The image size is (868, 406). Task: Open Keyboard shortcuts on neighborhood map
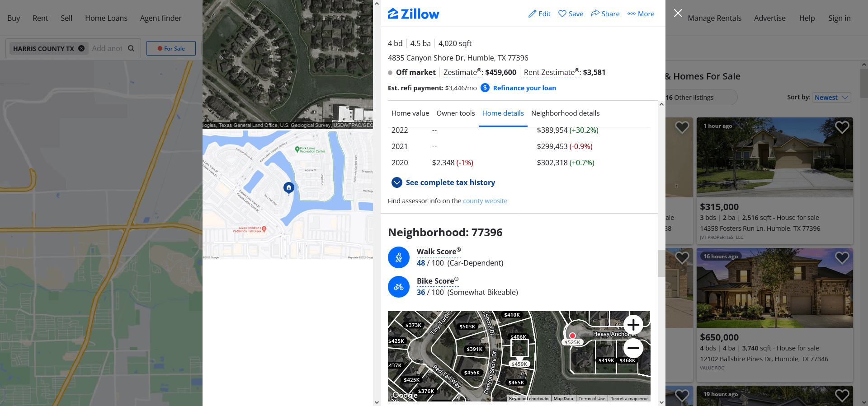tap(528, 399)
